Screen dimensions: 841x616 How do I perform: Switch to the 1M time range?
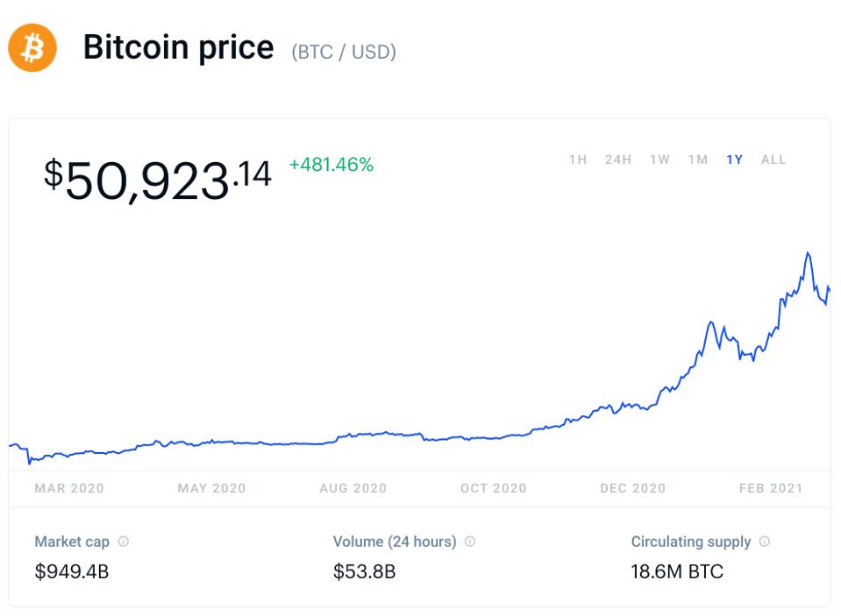pyautogui.click(x=698, y=159)
